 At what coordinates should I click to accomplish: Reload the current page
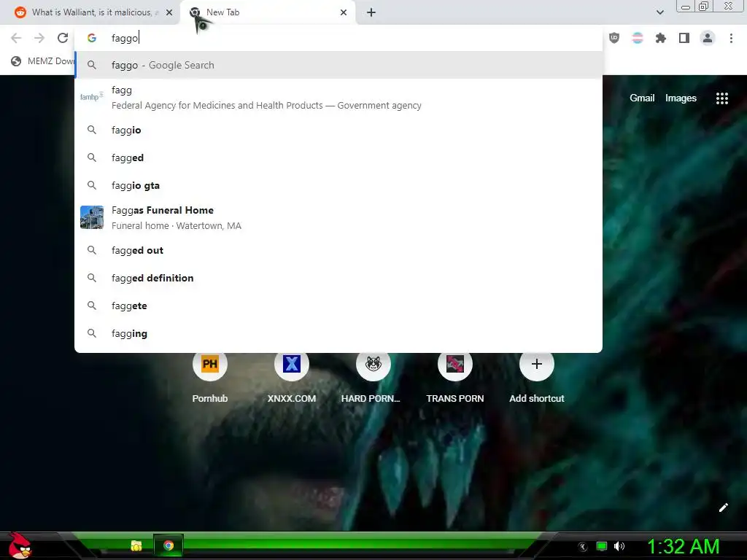pyautogui.click(x=63, y=38)
